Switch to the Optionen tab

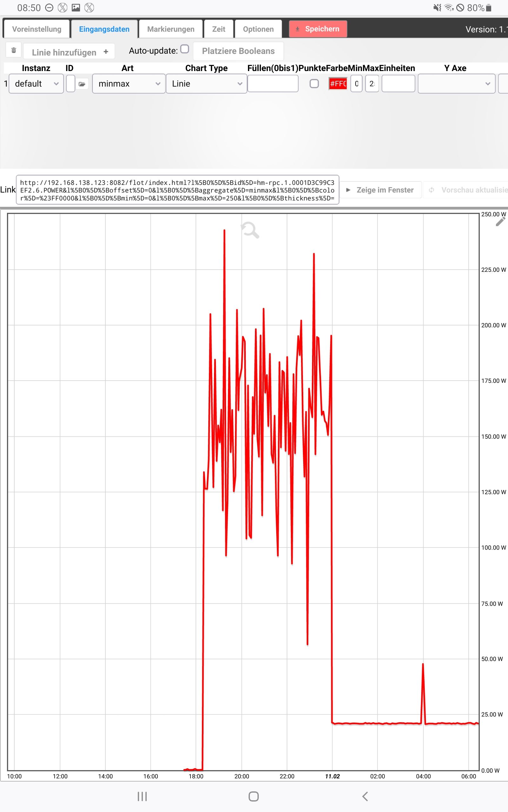tap(258, 29)
